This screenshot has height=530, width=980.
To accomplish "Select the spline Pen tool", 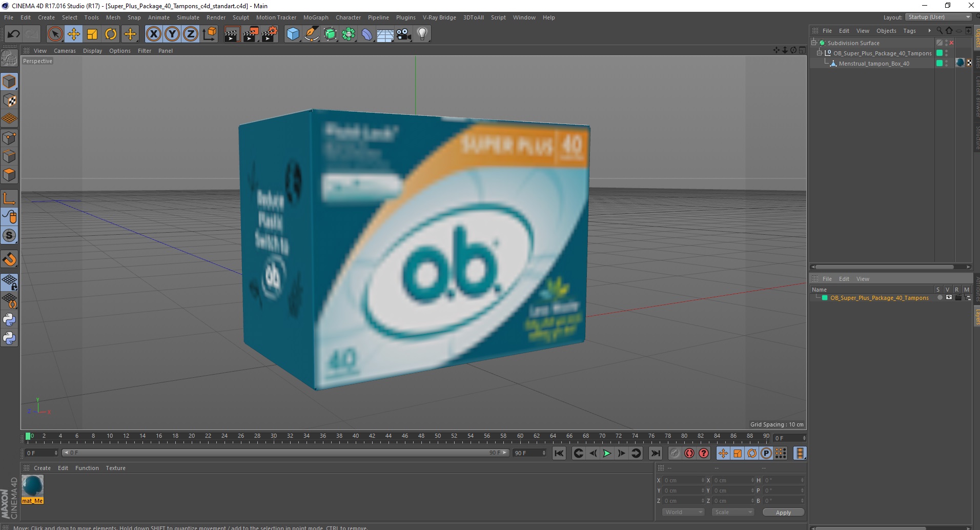I will [x=312, y=34].
